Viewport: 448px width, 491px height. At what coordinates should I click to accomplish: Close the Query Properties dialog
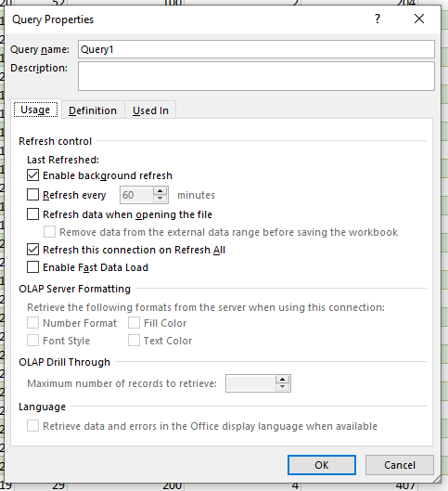click(x=419, y=19)
